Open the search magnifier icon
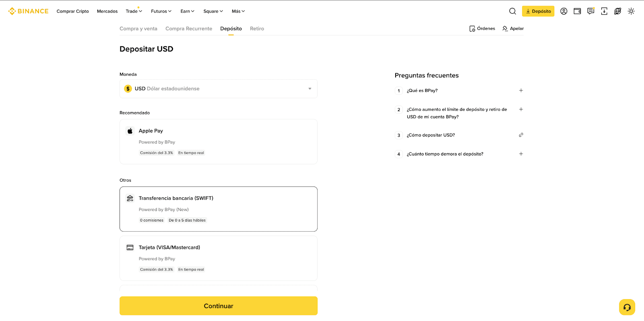Viewport: 644px width, 321px height. (x=512, y=11)
